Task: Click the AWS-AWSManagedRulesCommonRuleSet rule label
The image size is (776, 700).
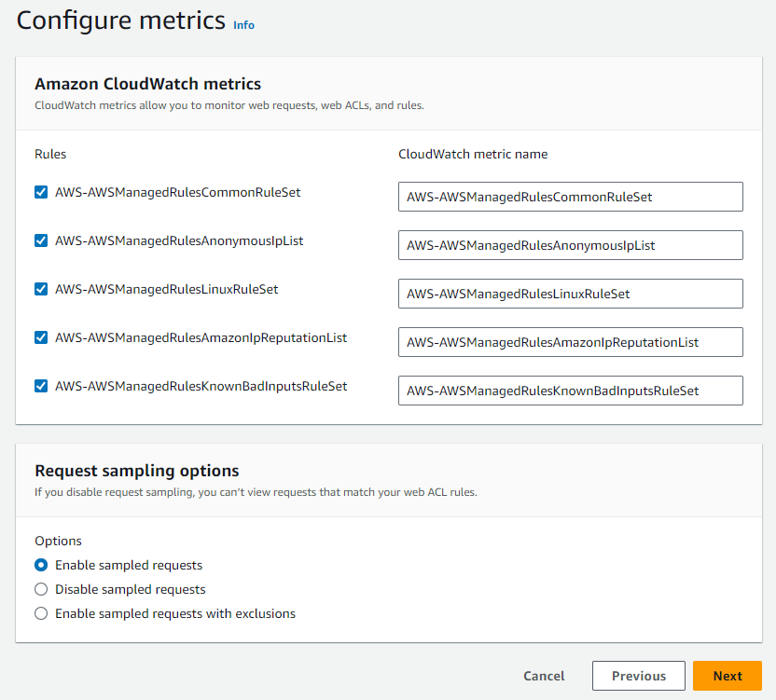Action: tap(177, 192)
